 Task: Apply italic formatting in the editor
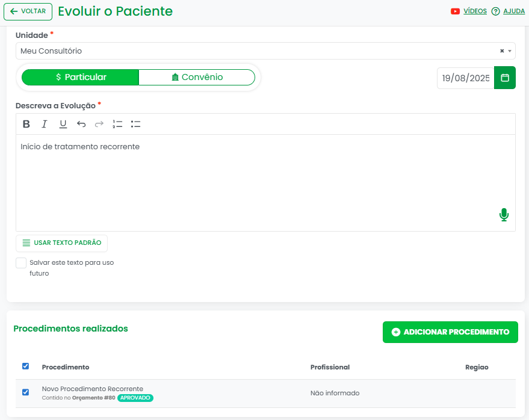pyautogui.click(x=44, y=125)
